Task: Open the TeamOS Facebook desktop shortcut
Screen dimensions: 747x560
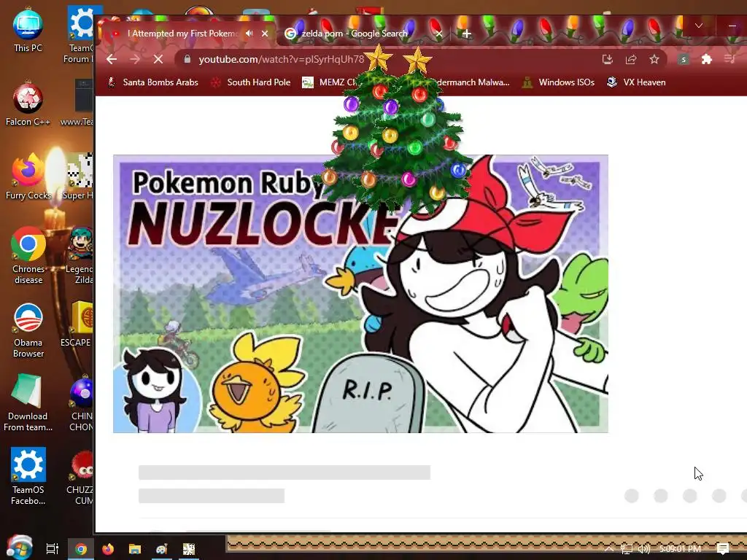Action: 28,476
